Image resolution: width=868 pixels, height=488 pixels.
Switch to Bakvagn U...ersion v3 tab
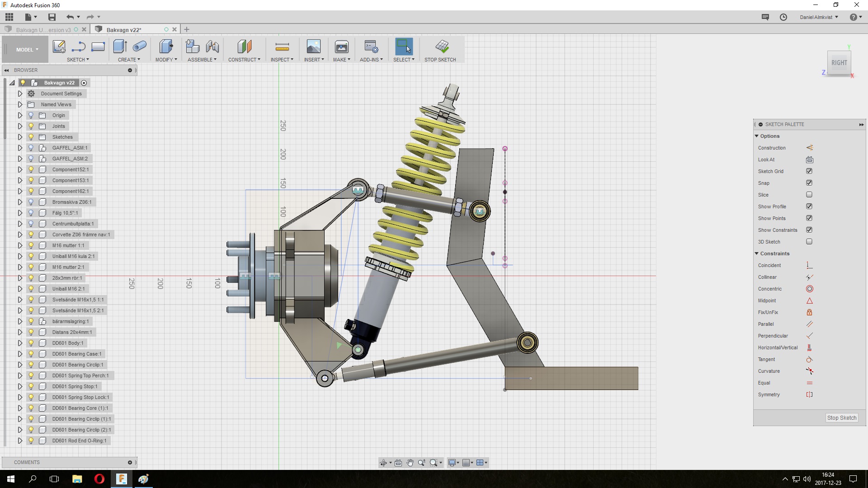pos(43,30)
